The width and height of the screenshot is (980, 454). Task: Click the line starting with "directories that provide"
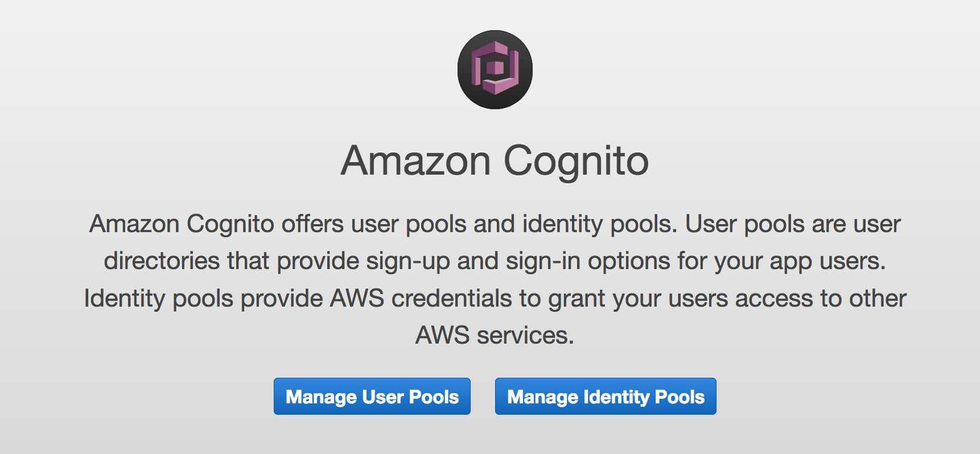pyautogui.click(x=495, y=262)
